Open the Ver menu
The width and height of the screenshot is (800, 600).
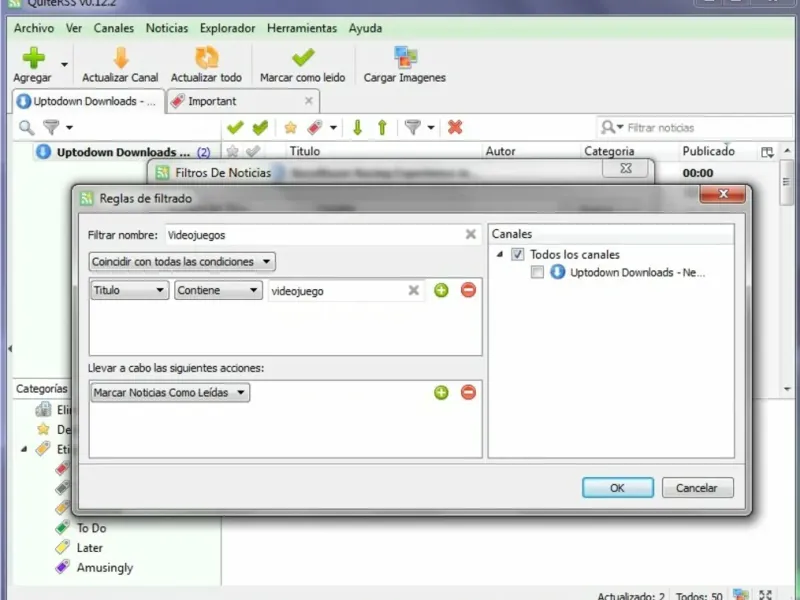73,29
